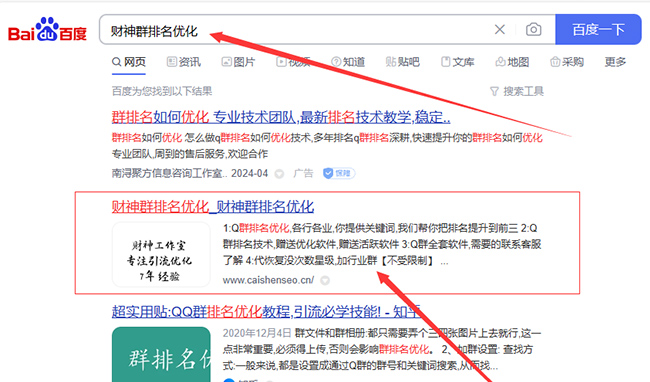Expand the arrow beside www.caishenseo.cn

tap(325, 280)
